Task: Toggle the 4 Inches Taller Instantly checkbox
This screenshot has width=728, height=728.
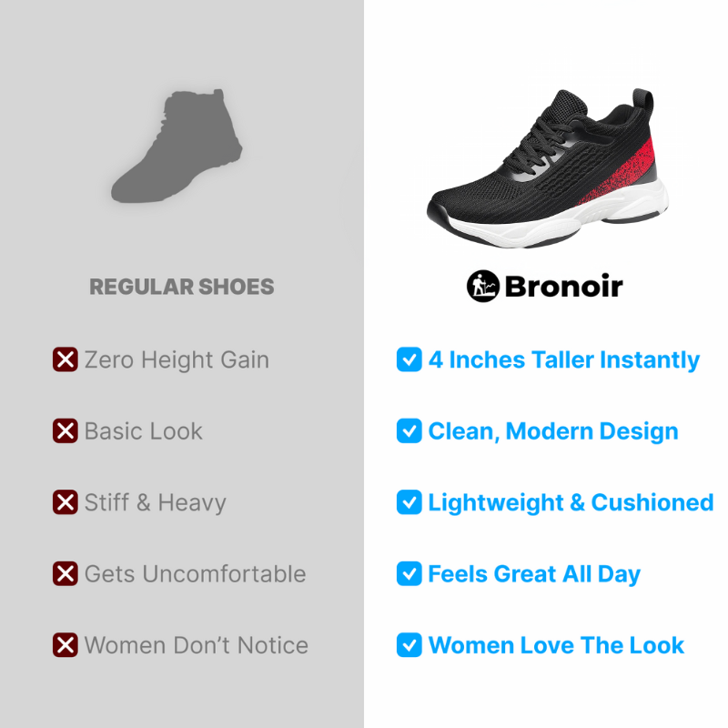Action: [x=409, y=359]
